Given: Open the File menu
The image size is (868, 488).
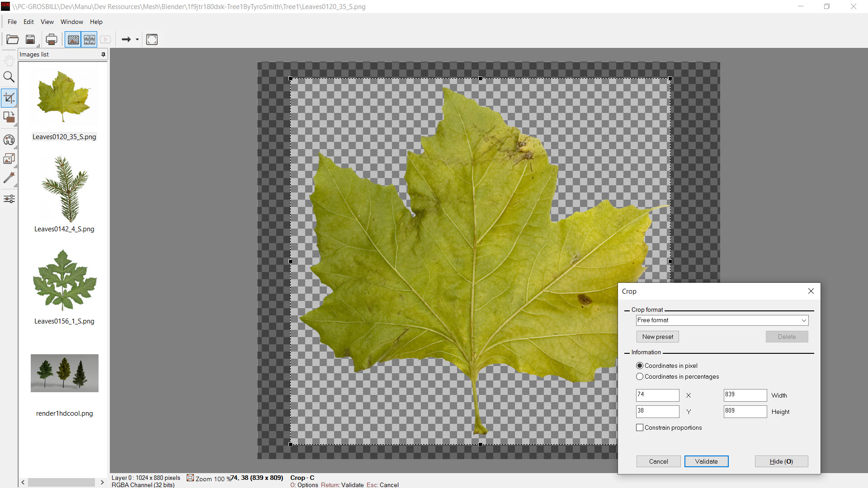Looking at the screenshot, I should (12, 22).
